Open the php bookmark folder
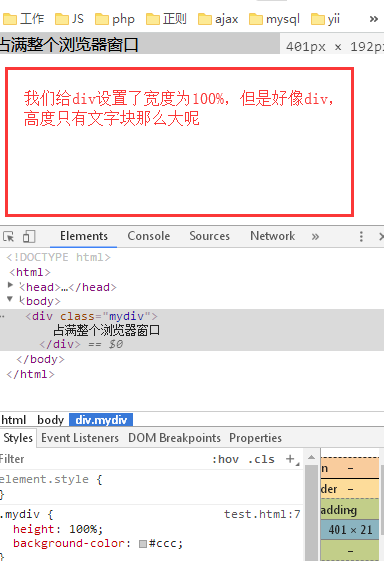Screen dimensions: 384x561 click(x=115, y=19)
